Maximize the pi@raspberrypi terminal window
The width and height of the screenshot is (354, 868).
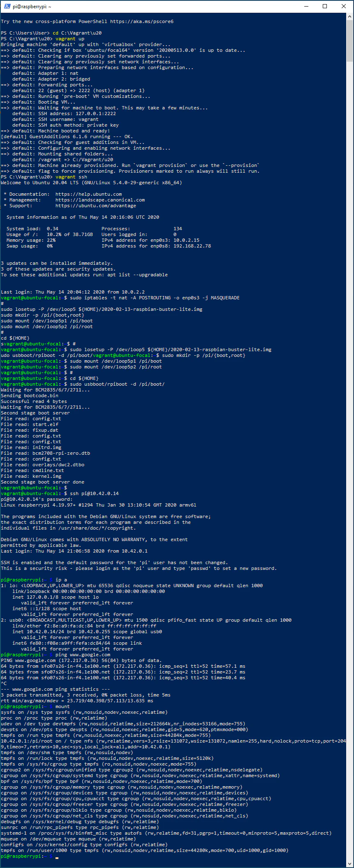325,6
